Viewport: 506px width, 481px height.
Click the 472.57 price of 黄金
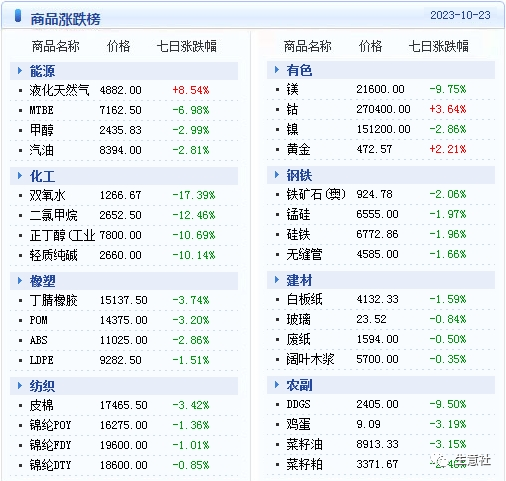point(374,149)
